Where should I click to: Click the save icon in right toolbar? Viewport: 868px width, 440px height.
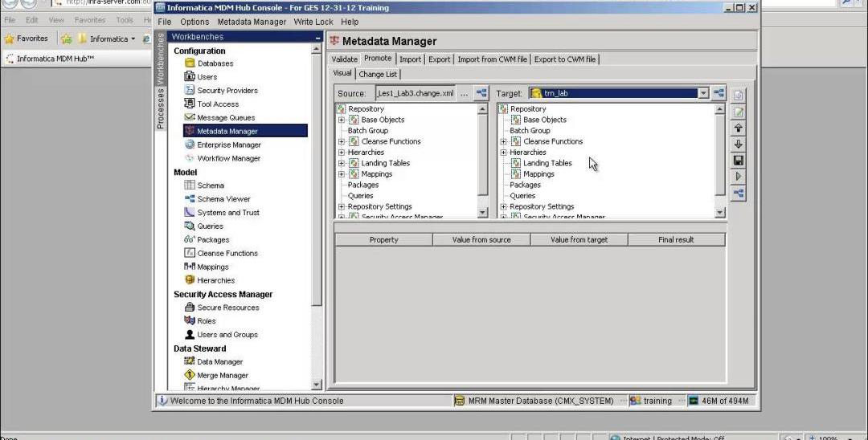point(738,161)
